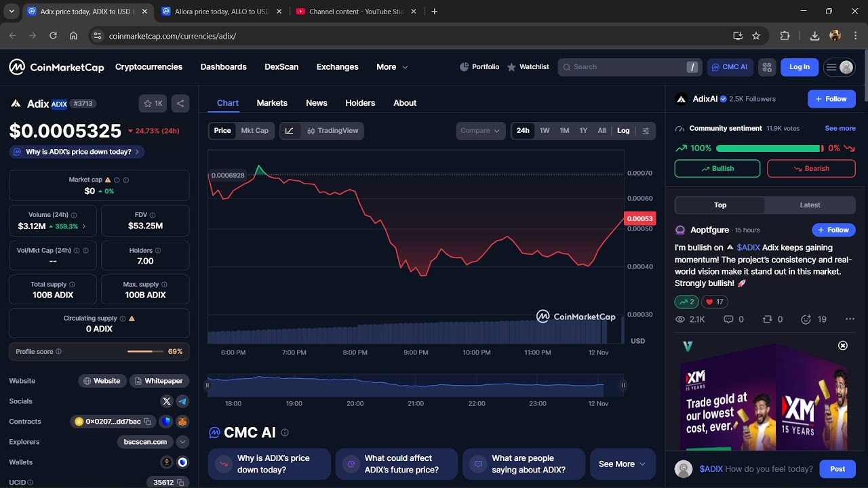Open the ADIX X (Twitter) social link
Screen dimensions: 868x488
click(167, 401)
